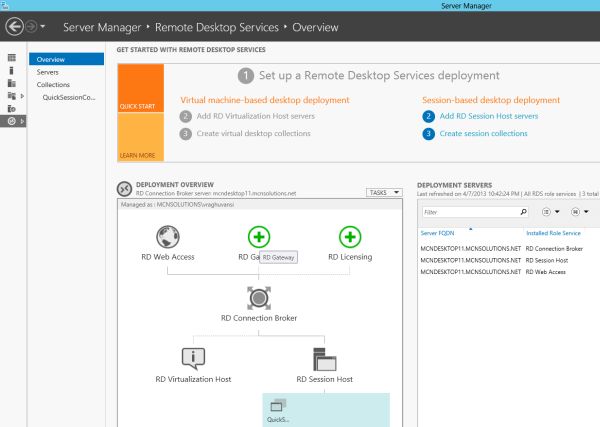Click the back navigation arrow

(14, 25)
